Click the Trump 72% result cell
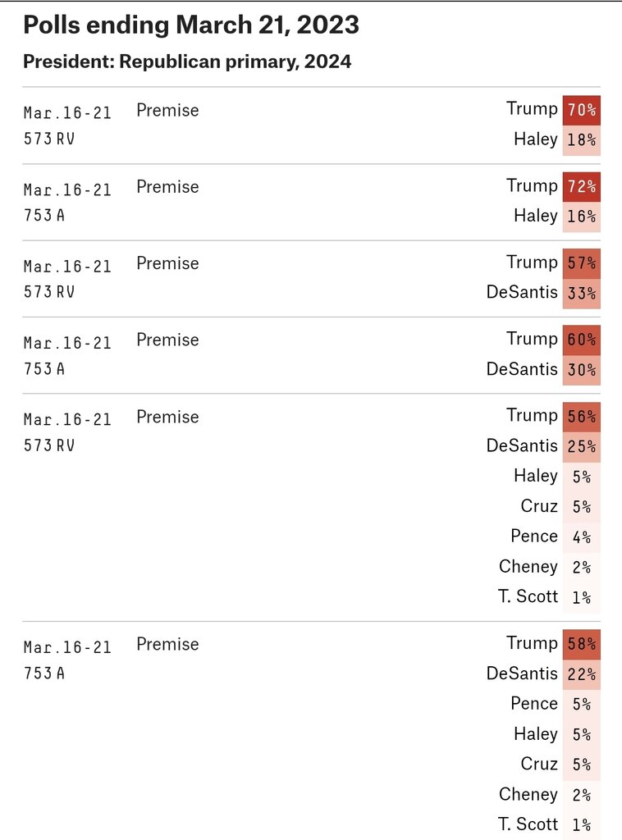Image resolution: width=622 pixels, height=840 pixels. pyautogui.click(x=581, y=187)
